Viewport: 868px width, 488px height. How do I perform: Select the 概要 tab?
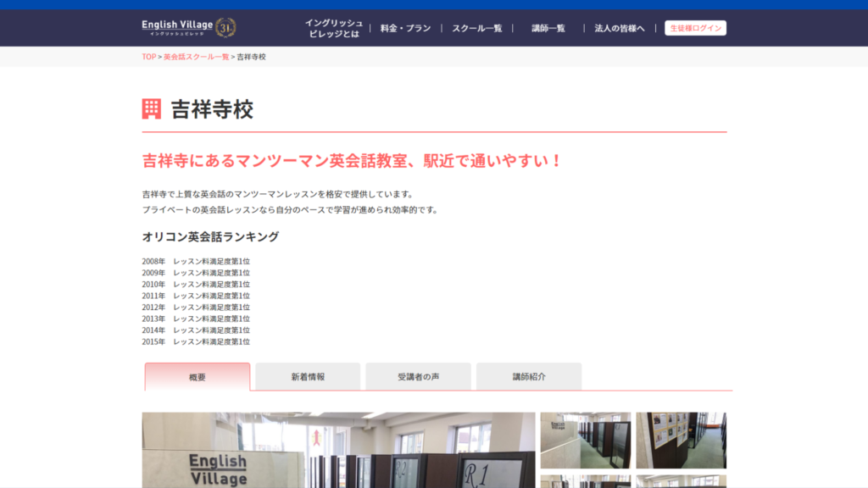197,377
